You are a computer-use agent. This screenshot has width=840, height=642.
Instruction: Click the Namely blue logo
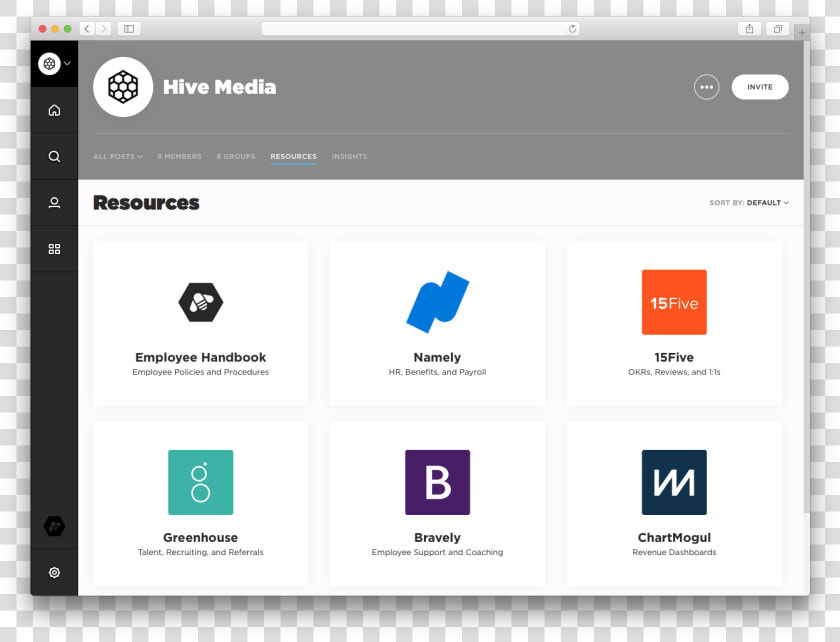click(438, 302)
